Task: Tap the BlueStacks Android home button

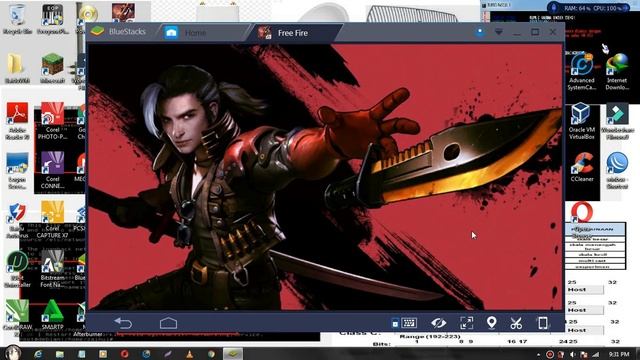Action: 168,323
